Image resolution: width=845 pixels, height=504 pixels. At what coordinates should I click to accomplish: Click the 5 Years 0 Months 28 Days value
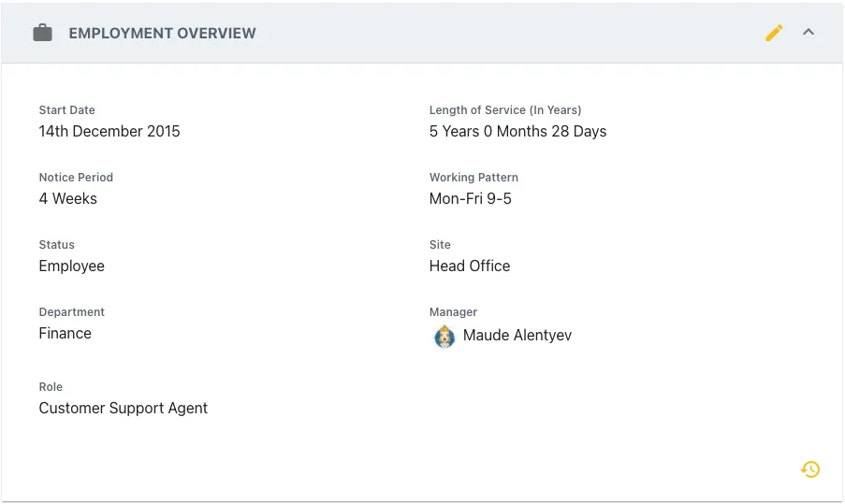pyautogui.click(x=517, y=132)
